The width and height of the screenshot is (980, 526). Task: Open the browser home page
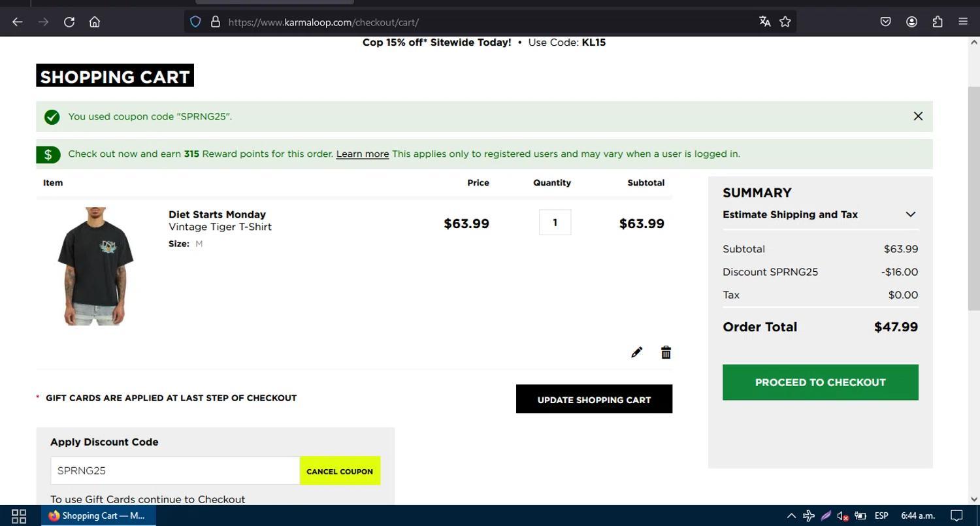coord(95,22)
